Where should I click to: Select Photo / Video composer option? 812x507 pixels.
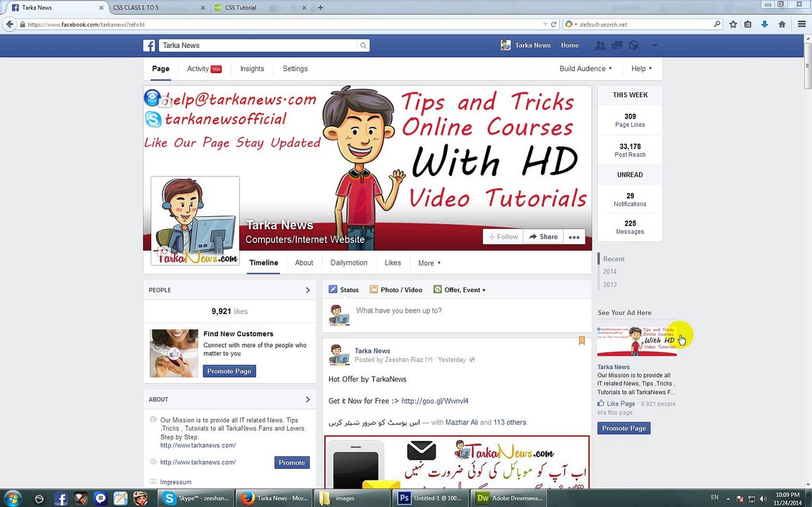[396, 290]
